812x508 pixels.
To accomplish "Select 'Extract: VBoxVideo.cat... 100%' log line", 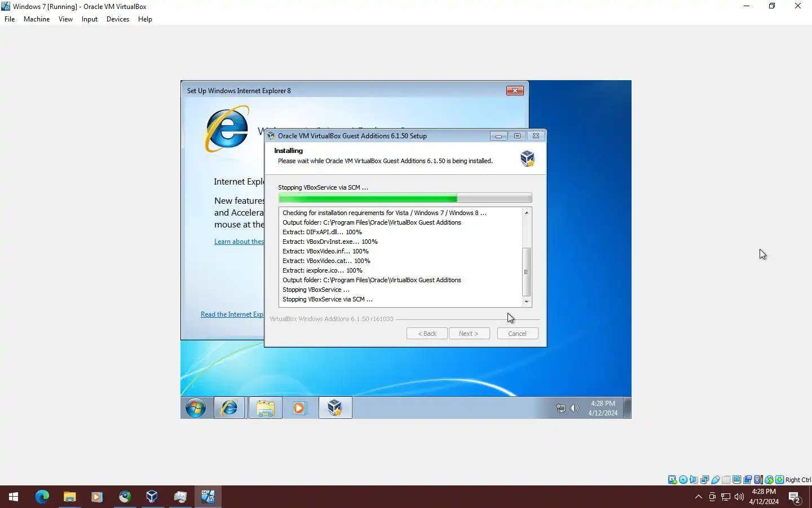I will [326, 261].
